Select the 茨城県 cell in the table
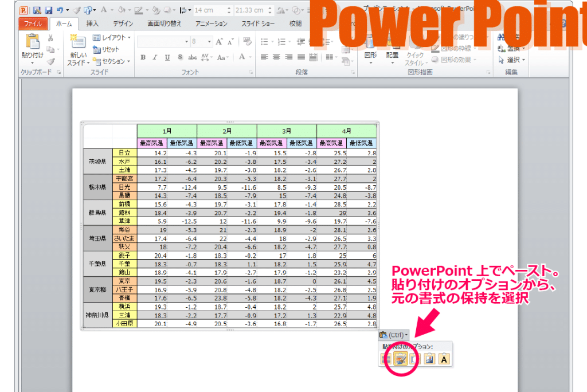 pyautogui.click(x=97, y=162)
